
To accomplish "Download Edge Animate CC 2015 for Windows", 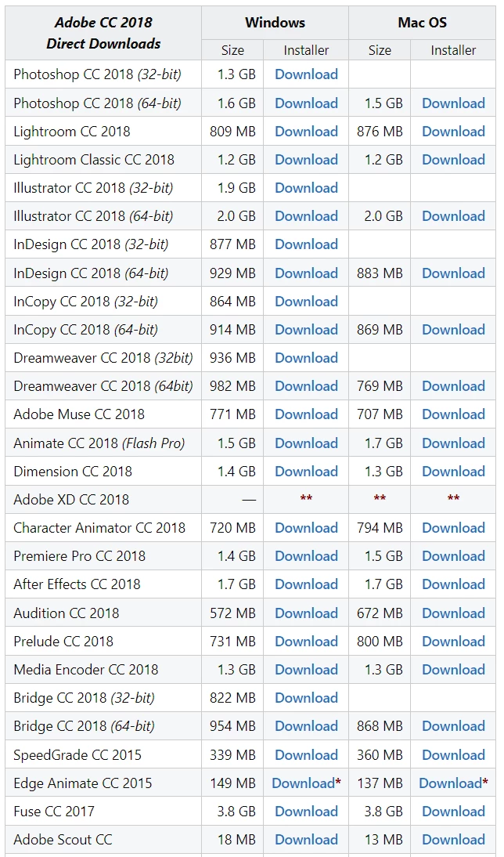I will (x=303, y=783).
